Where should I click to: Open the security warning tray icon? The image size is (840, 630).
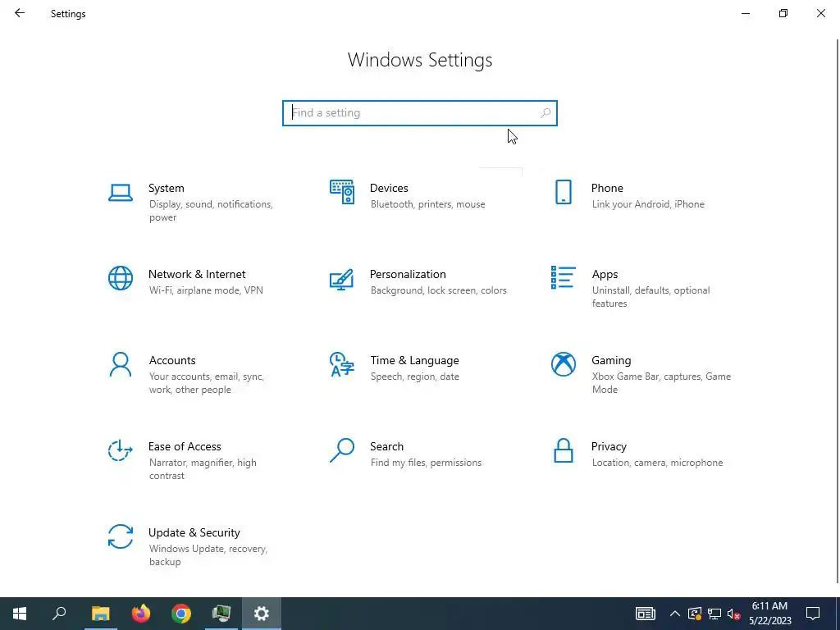coord(695,614)
